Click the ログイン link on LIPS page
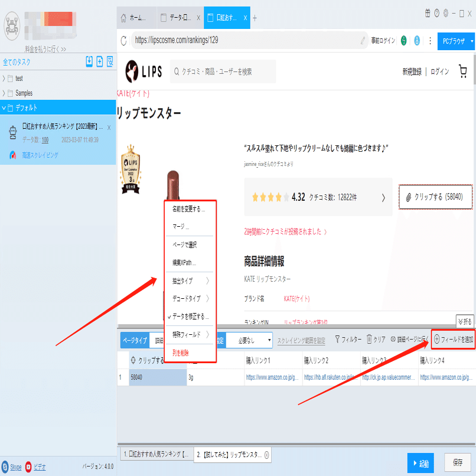 [439, 71]
